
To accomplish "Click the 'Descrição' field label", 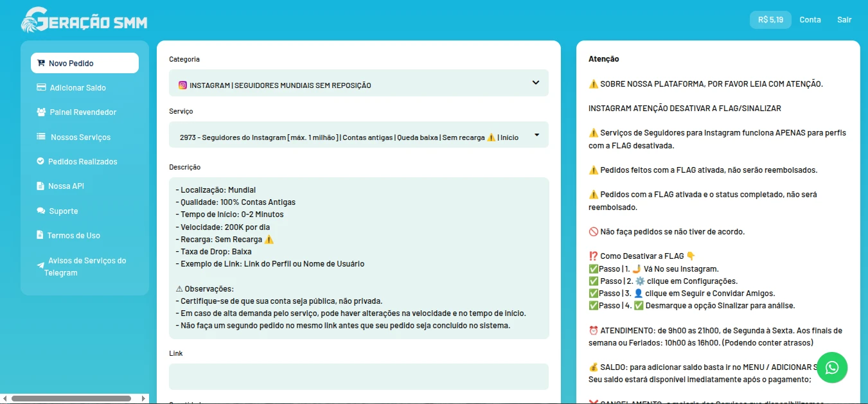I will click(x=185, y=168).
